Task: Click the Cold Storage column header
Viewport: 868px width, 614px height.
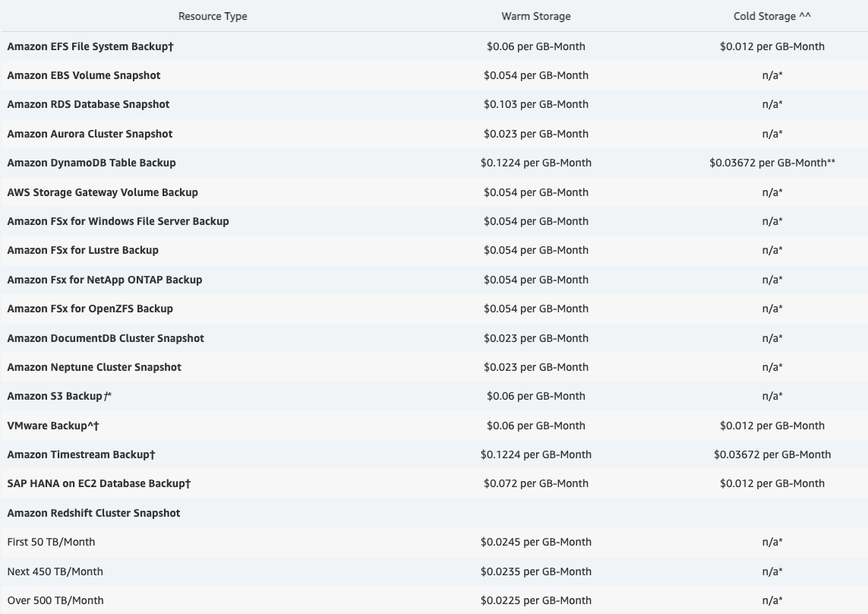Action: 772,16
